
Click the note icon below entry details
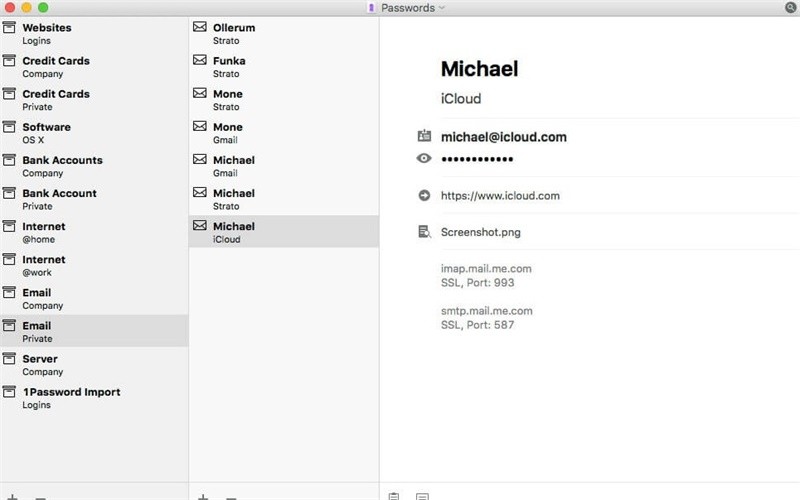point(422,496)
